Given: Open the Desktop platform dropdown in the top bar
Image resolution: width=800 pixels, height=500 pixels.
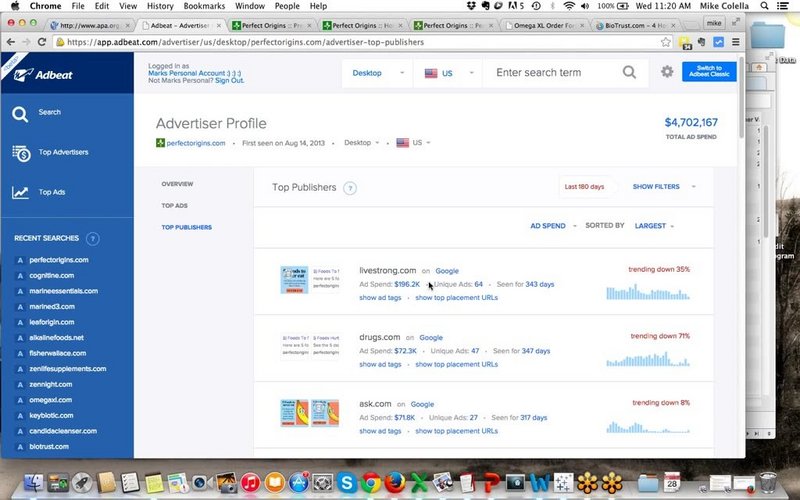Looking at the screenshot, I should point(378,73).
